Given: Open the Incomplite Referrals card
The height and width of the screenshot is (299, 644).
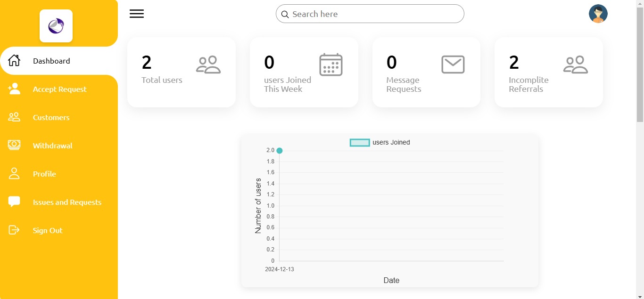Looking at the screenshot, I should [548, 72].
